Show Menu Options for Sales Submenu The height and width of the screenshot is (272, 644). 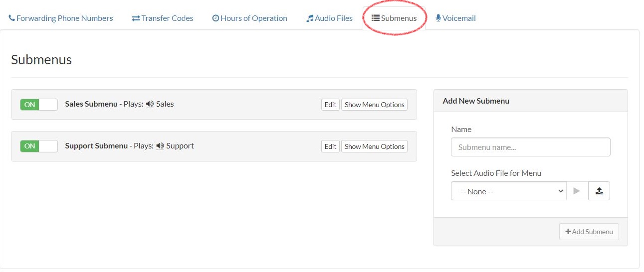click(374, 105)
